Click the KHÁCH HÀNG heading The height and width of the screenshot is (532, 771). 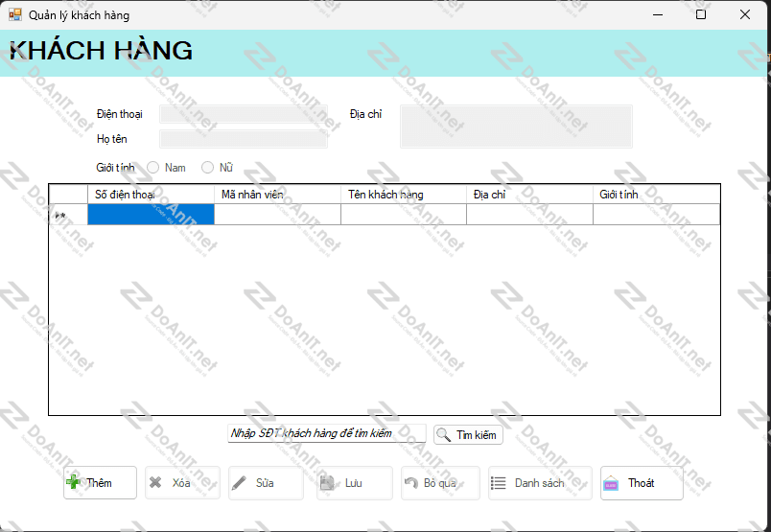tap(101, 51)
